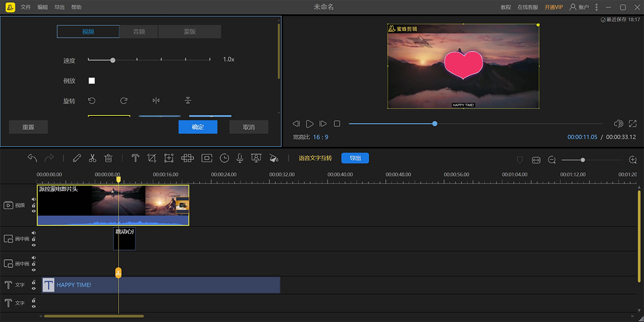The image size is (644, 322).
Task: Toggle the lock on the 视频 track
Action: [34, 205]
